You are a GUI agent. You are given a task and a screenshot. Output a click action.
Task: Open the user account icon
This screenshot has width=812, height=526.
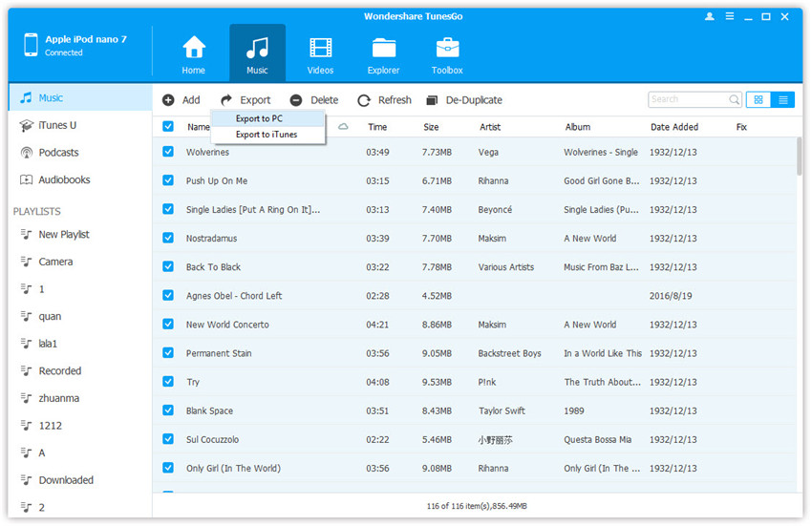click(709, 16)
